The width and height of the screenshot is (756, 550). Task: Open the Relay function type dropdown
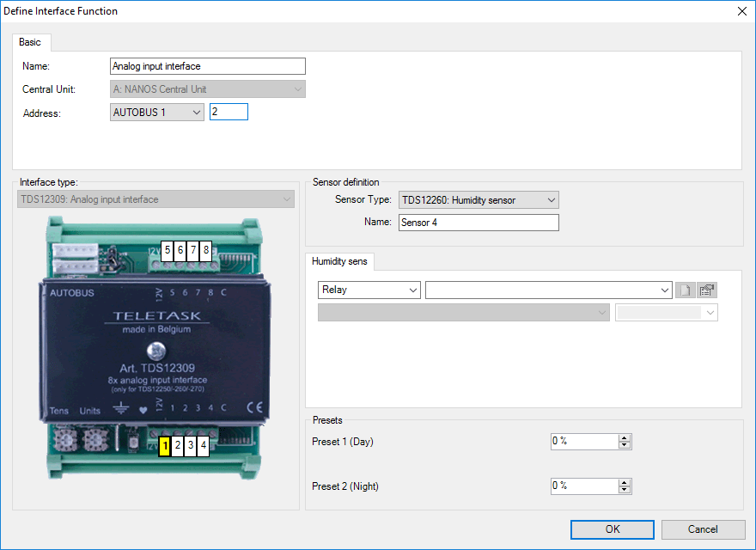click(x=369, y=290)
